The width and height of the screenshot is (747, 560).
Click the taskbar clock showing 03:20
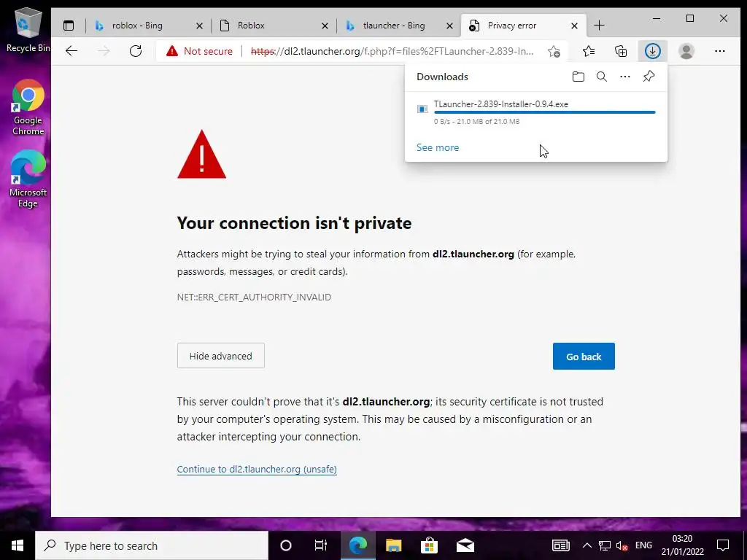click(682, 545)
